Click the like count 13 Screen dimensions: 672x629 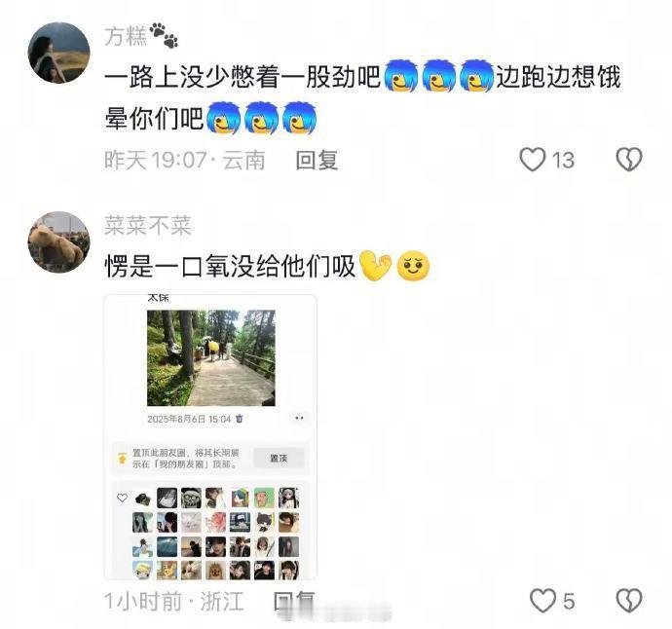(x=563, y=161)
